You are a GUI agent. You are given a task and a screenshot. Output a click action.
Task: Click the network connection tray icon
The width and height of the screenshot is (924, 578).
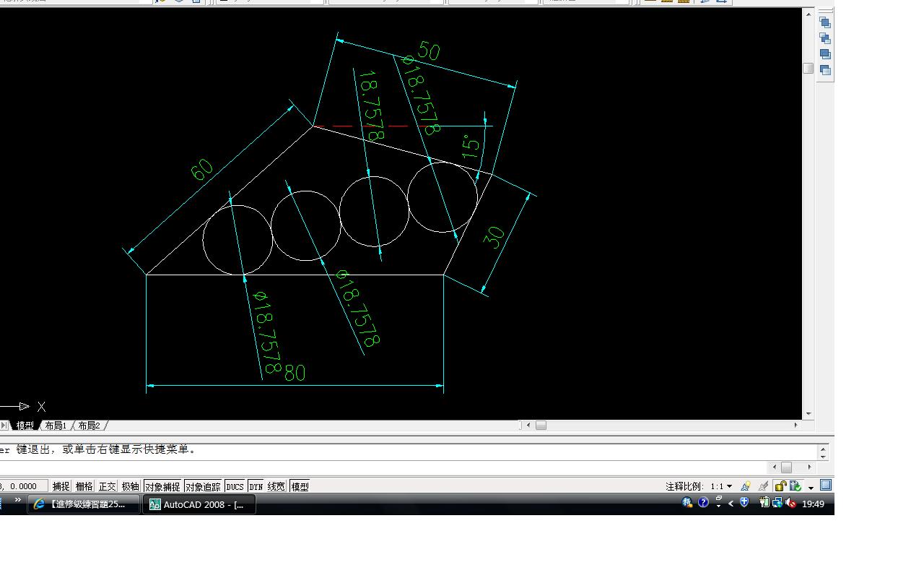777,504
